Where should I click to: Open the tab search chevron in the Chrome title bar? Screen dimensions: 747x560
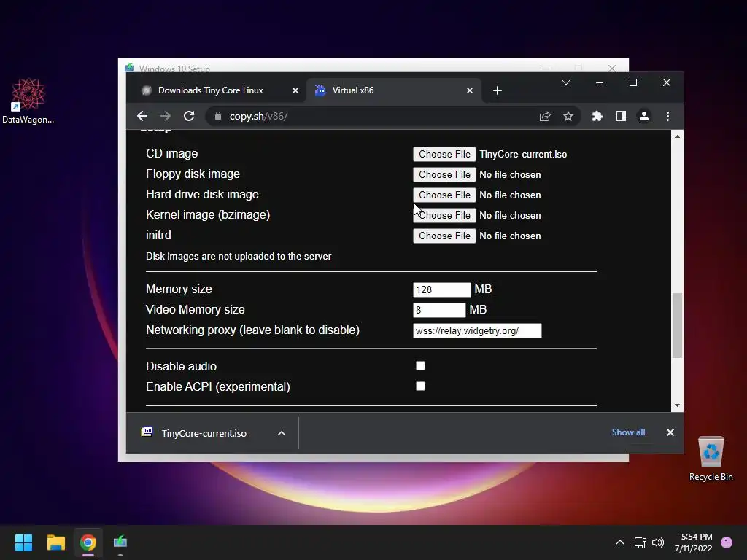click(566, 83)
